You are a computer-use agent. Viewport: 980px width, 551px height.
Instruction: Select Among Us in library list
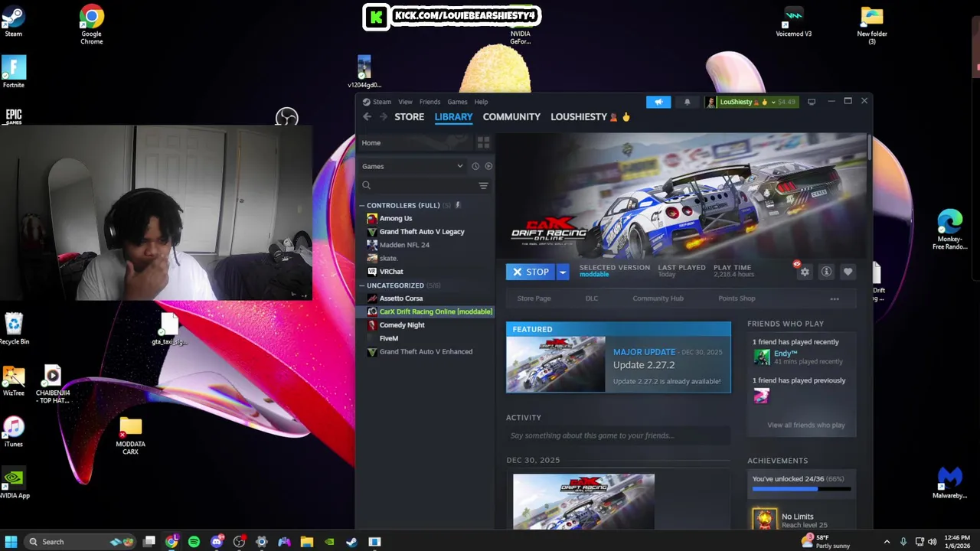coord(395,218)
